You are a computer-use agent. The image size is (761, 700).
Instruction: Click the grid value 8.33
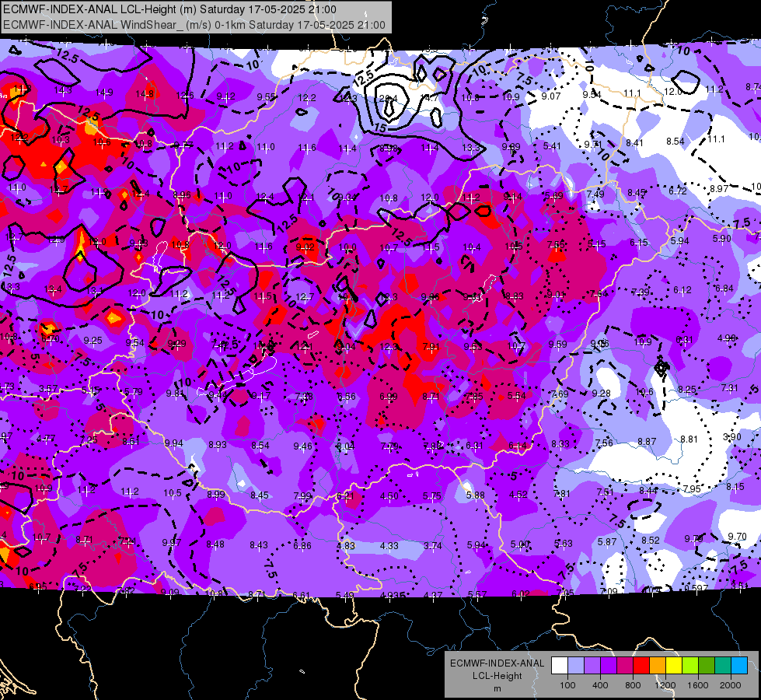coord(560,443)
